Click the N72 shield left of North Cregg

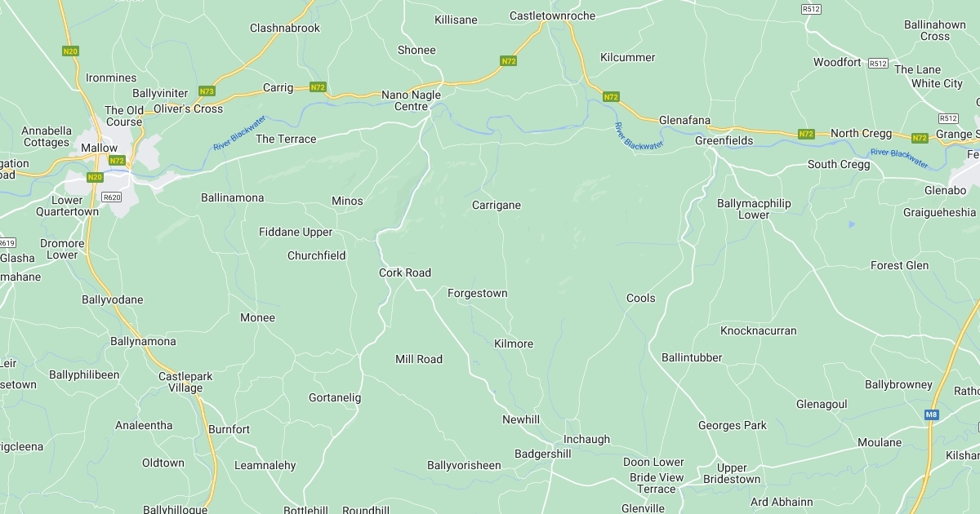click(x=806, y=134)
